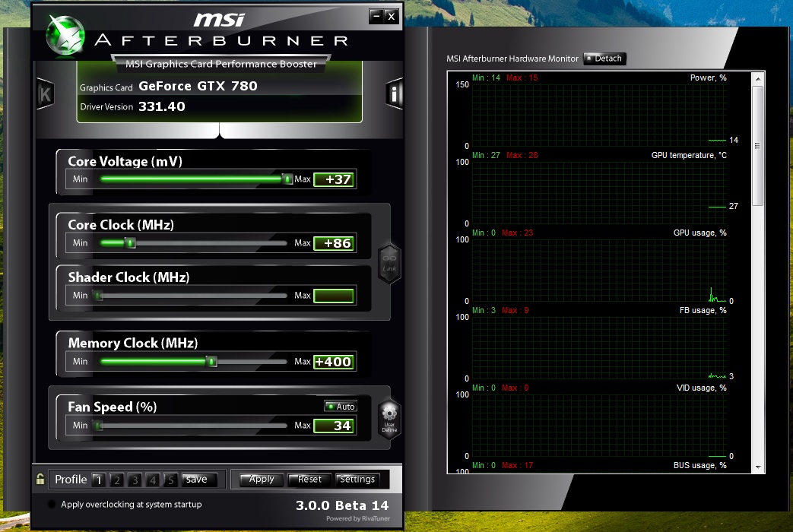Open the Kombustor K button
Image resolution: width=793 pixels, height=532 pixels.
coord(45,94)
